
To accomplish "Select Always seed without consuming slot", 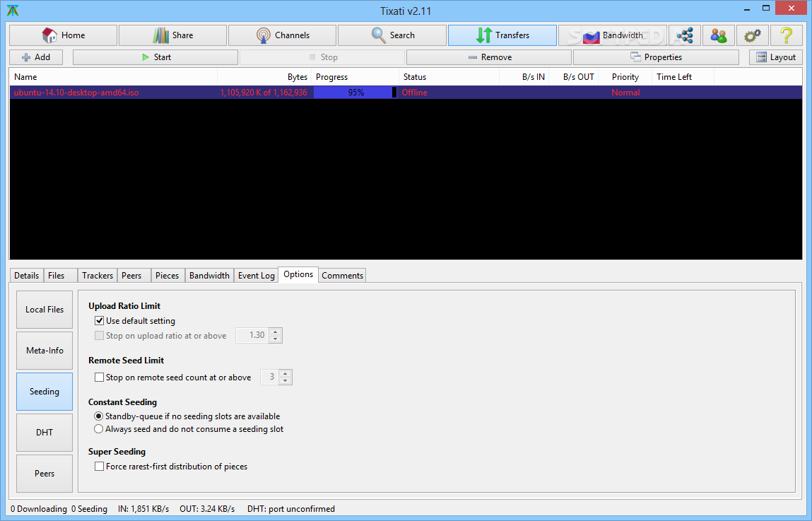I will pos(98,429).
